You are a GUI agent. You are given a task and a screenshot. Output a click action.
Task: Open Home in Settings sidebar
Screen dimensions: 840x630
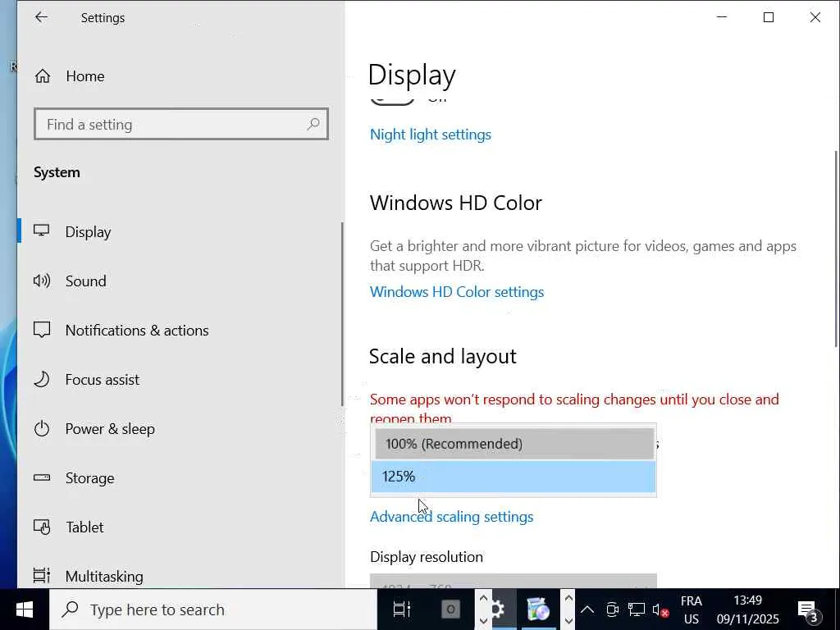(x=70, y=76)
